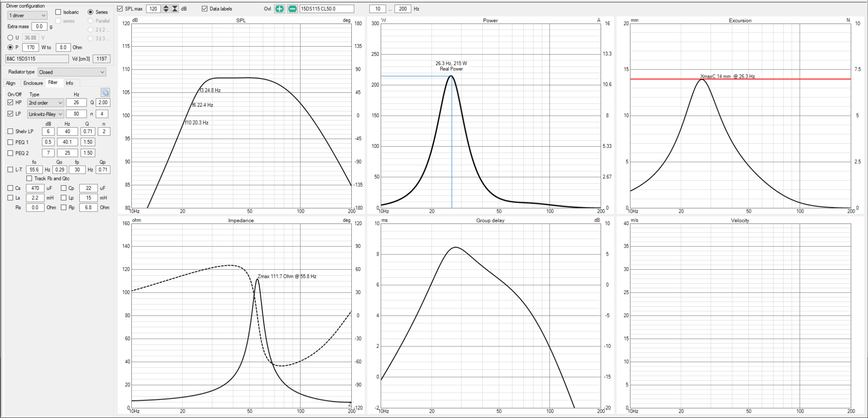The image size is (868, 418).
Task: Click the copy filter settings icon
Action: pos(105,92)
